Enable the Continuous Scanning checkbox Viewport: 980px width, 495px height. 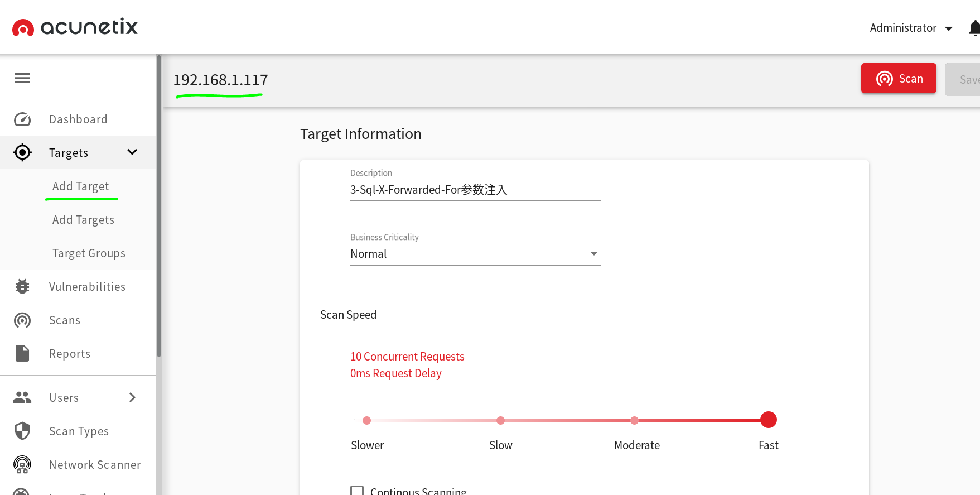point(357,491)
